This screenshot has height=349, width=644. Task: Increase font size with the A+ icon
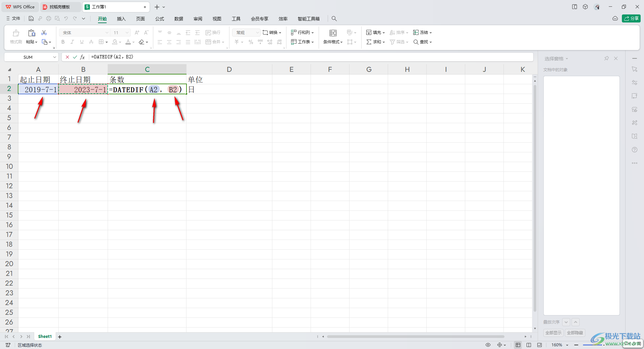point(137,33)
